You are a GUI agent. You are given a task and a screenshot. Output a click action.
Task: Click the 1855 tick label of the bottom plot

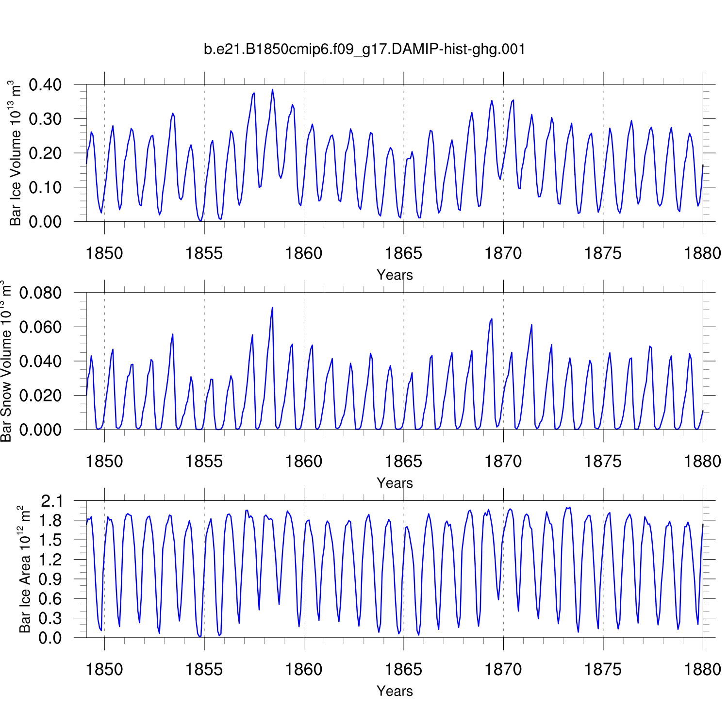pyautogui.click(x=204, y=670)
